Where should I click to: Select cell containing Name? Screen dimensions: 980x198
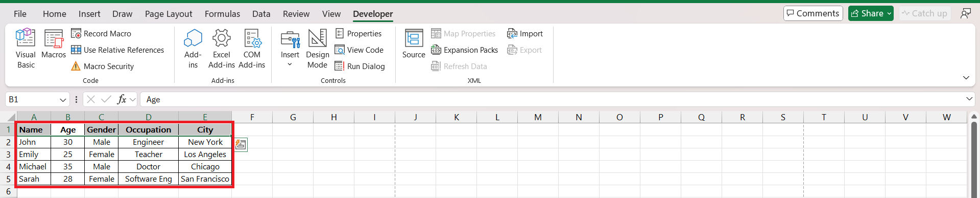(34, 130)
